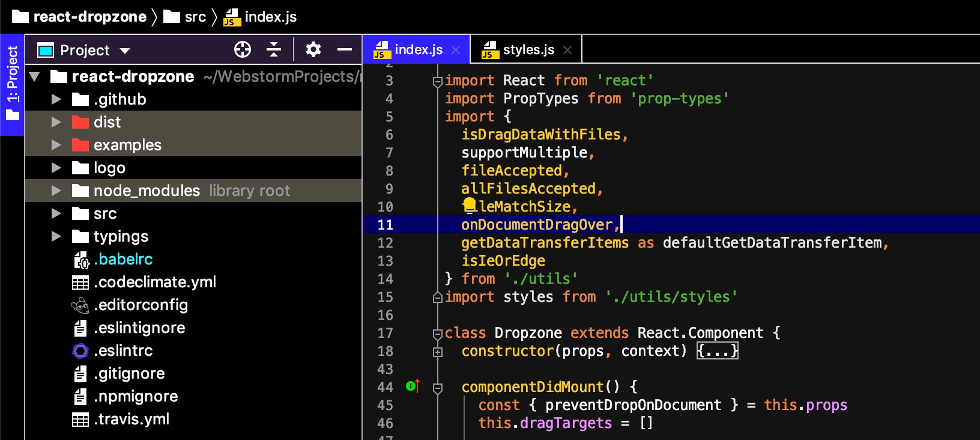Viewport: 980px width, 440px height.
Task: Select .editorconfig in the project tree
Action: [141, 305]
